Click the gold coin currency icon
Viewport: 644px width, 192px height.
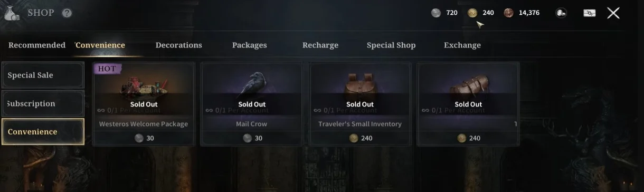point(472,13)
